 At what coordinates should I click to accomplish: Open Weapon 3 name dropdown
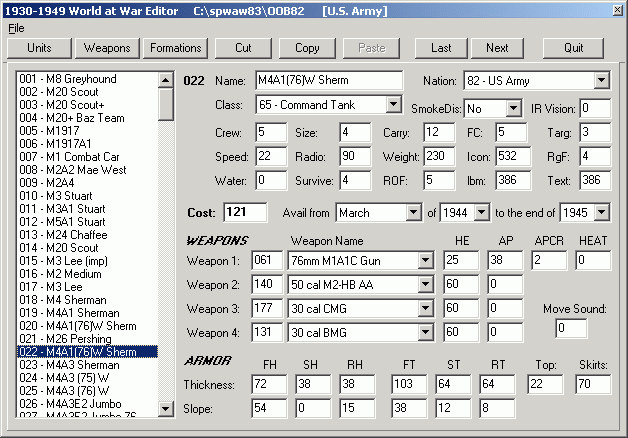(425, 309)
